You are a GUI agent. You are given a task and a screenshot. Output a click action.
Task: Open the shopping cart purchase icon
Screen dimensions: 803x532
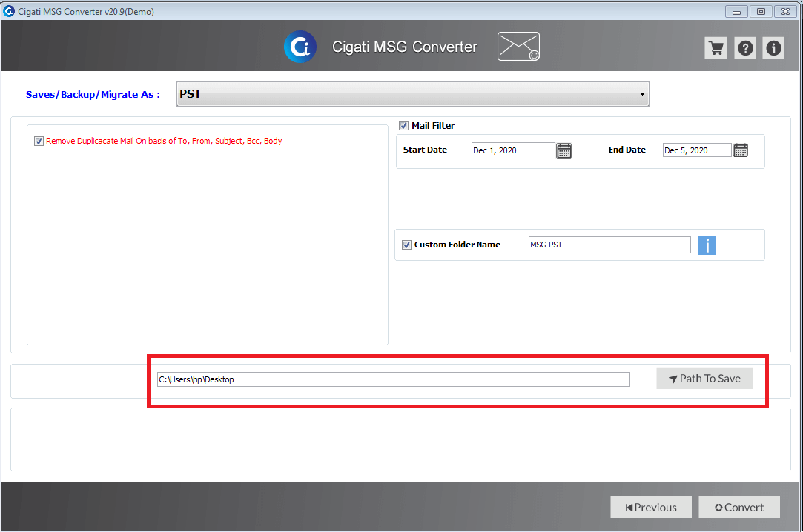(x=716, y=48)
